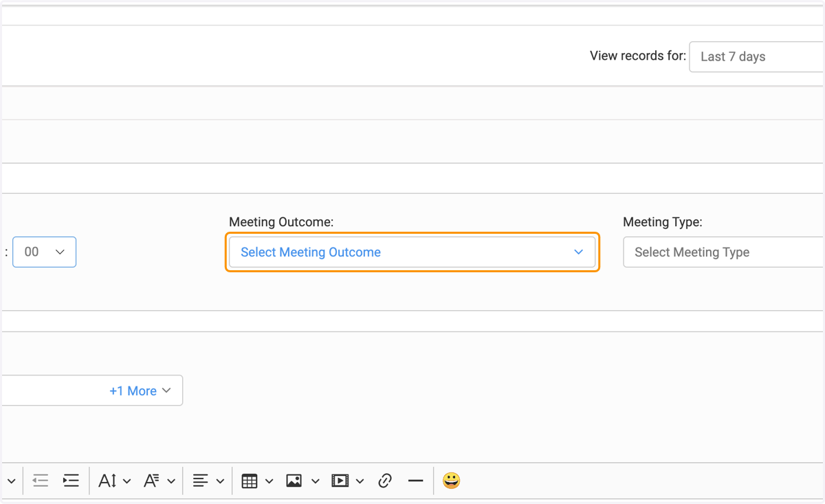Viewport: 825px width, 504px height.
Task: Click the Meeting Outcome label
Action: 281,222
